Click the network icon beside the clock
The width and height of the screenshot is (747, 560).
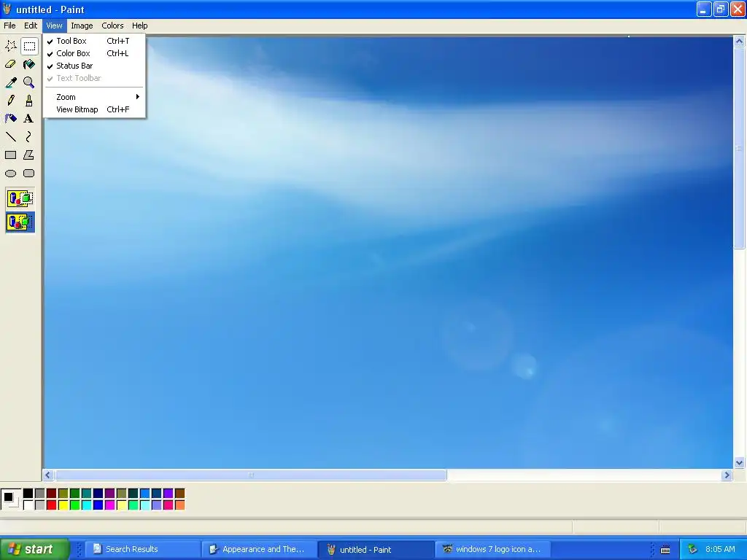[x=692, y=549]
